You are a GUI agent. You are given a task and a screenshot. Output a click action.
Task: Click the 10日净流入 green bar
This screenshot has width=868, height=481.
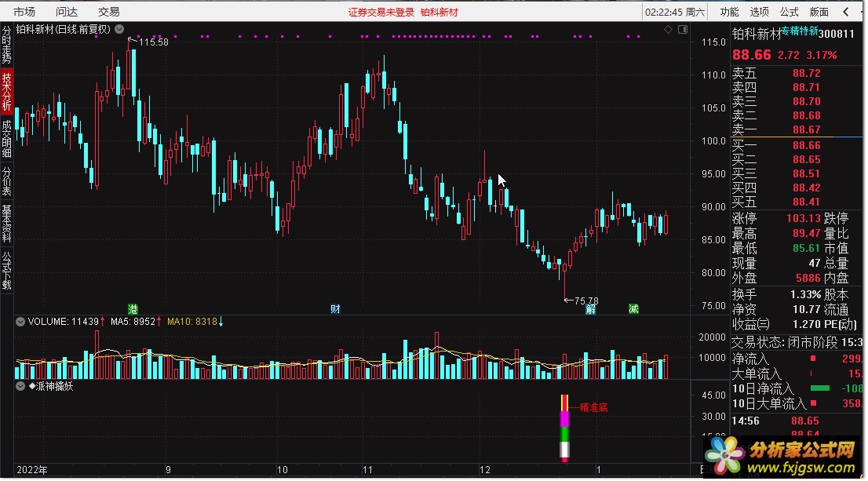point(820,388)
